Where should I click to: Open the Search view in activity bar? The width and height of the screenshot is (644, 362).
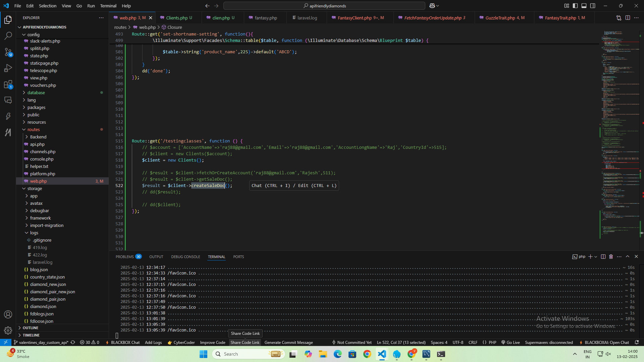tap(8, 36)
